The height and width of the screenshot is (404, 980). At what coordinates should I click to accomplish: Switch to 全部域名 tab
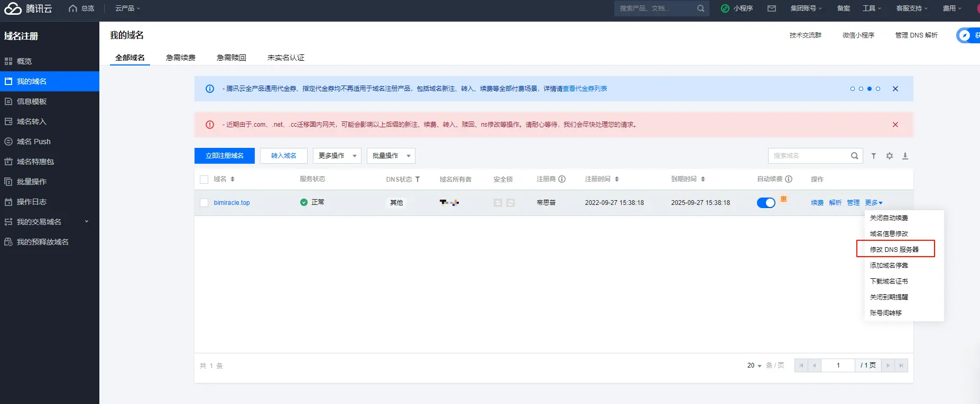click(x=130, y=58)
